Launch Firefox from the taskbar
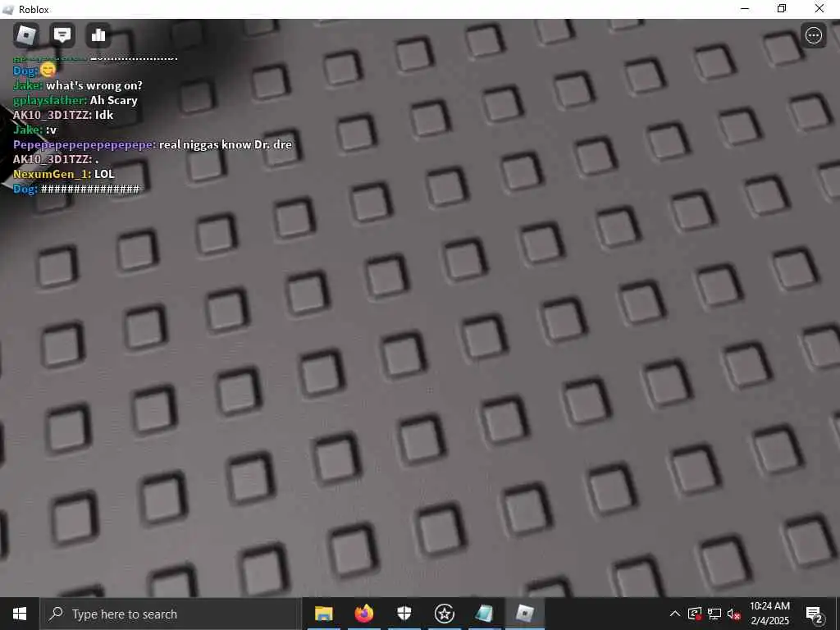The image size is (840, 630). [x=363, y=614]
